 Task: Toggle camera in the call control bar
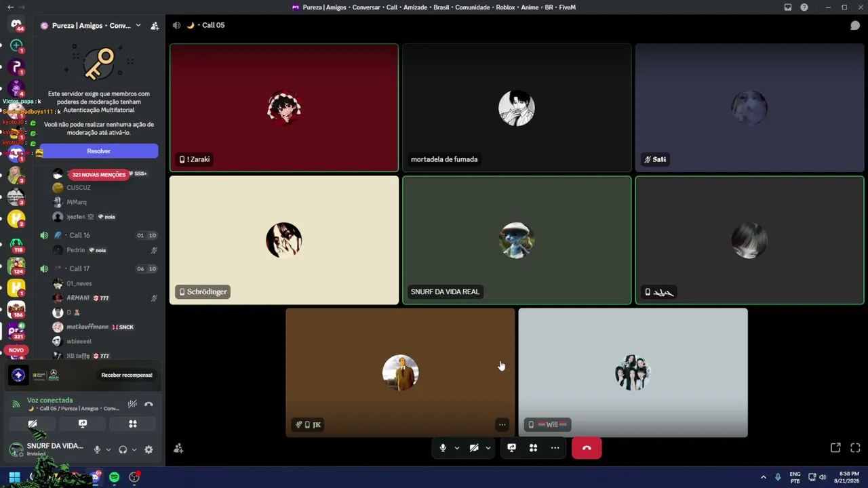click(x=474, y=448)
